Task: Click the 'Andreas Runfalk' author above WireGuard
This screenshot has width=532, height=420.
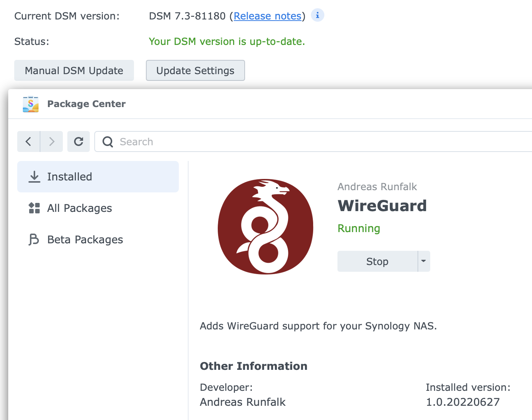Action: click(377, 187)
